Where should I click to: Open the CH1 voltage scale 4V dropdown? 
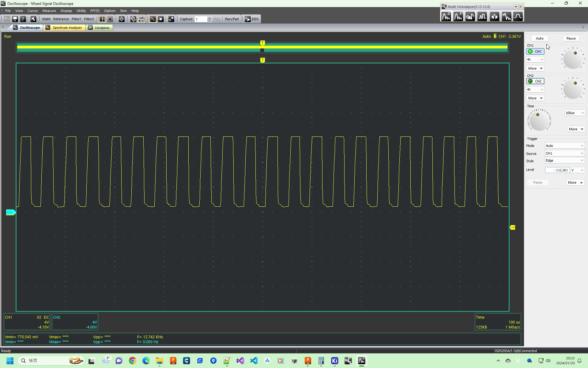(535, 59)
